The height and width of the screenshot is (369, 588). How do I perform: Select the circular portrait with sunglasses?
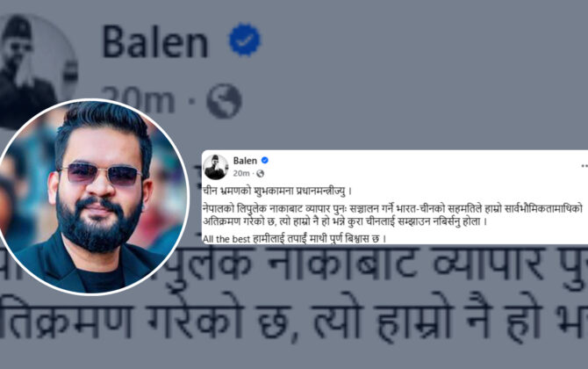92,197
